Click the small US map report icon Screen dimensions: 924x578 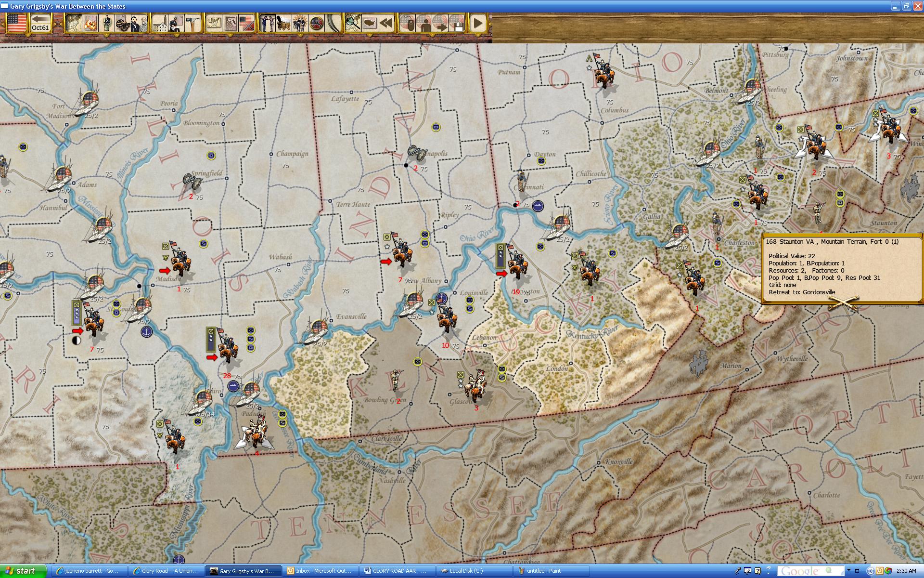click(214, 23)
